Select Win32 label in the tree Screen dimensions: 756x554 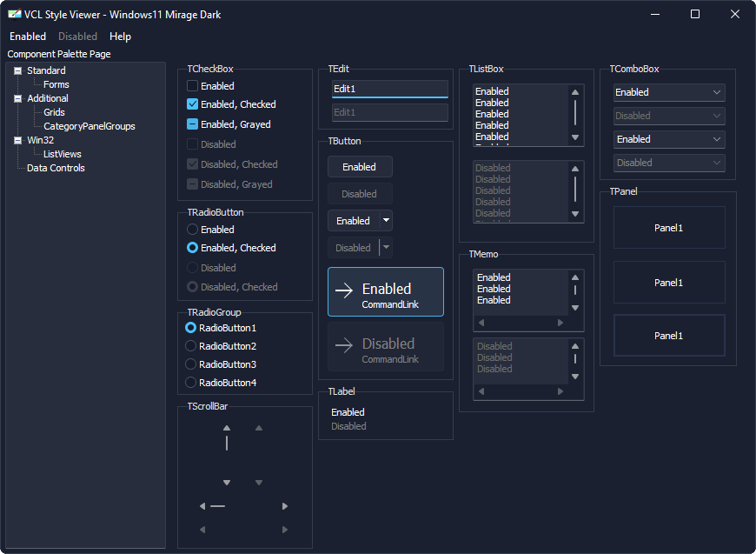pos(41,140)
